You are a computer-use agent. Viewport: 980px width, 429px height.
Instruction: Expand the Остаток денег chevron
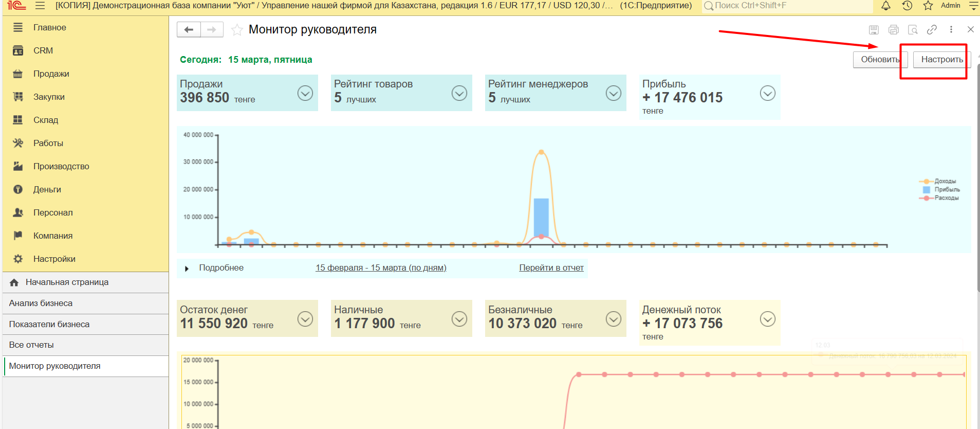tap(305, 319)
